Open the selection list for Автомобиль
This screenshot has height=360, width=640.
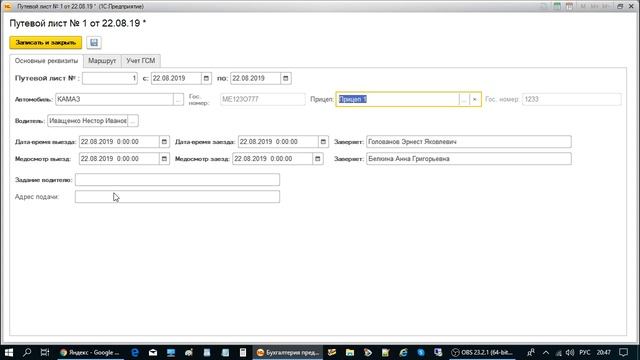pyautogui.click(x=178, y=99)
